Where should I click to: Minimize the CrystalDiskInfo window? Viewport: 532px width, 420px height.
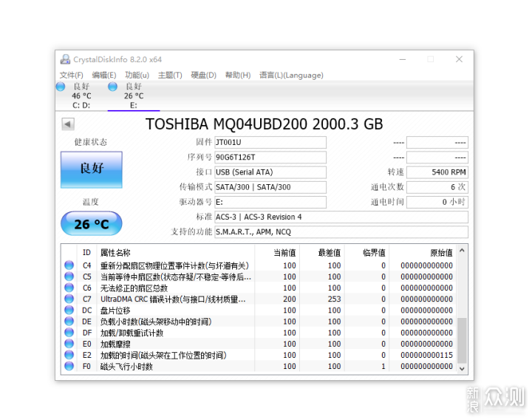pyautogui.click(x=403, y=59)
